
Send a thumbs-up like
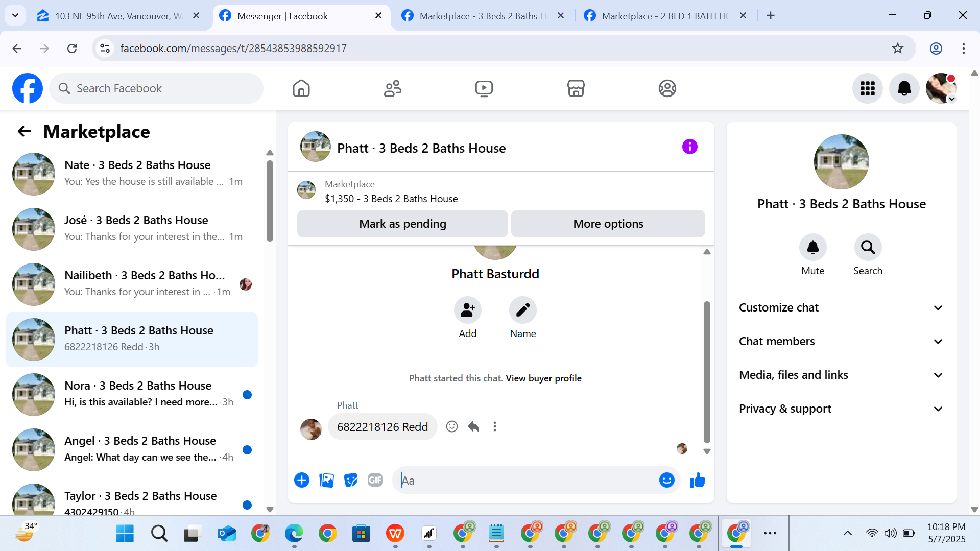pyautogui.click(x=697, y=480)
